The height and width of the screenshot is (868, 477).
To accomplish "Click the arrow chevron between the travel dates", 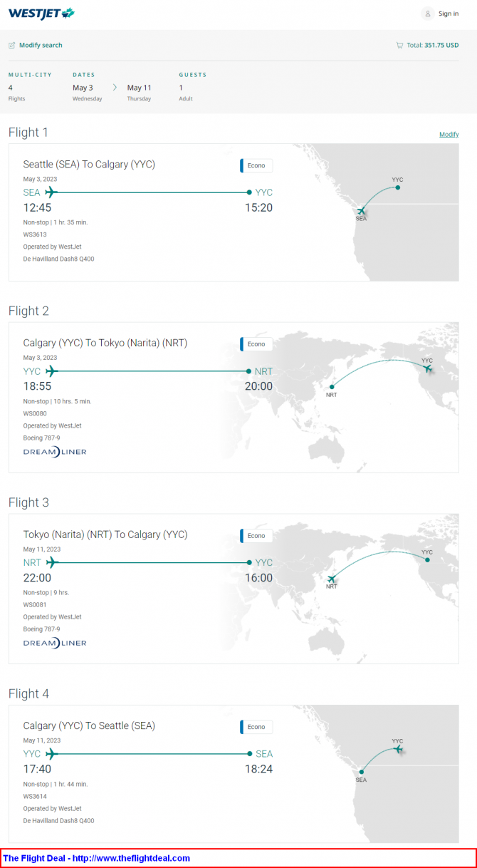I will point(115,88).
